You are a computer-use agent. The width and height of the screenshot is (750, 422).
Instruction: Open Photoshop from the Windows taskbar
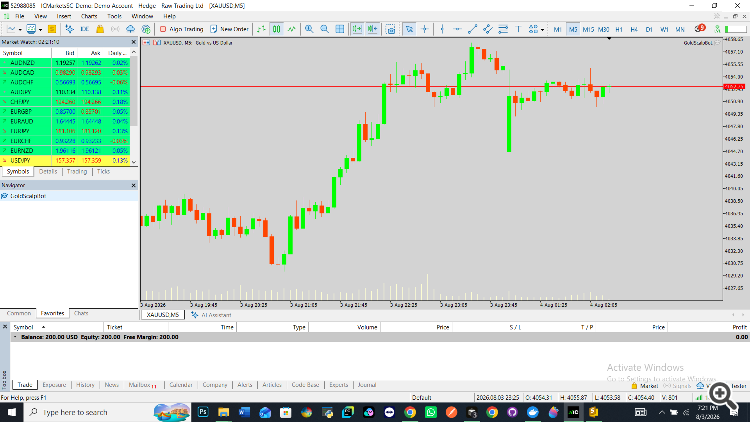(x=203, y=412)
